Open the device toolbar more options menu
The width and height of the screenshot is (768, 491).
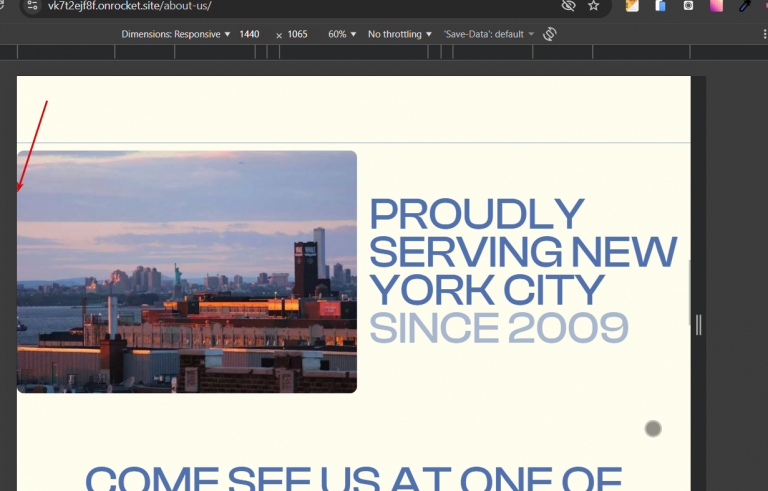(764, 34)
